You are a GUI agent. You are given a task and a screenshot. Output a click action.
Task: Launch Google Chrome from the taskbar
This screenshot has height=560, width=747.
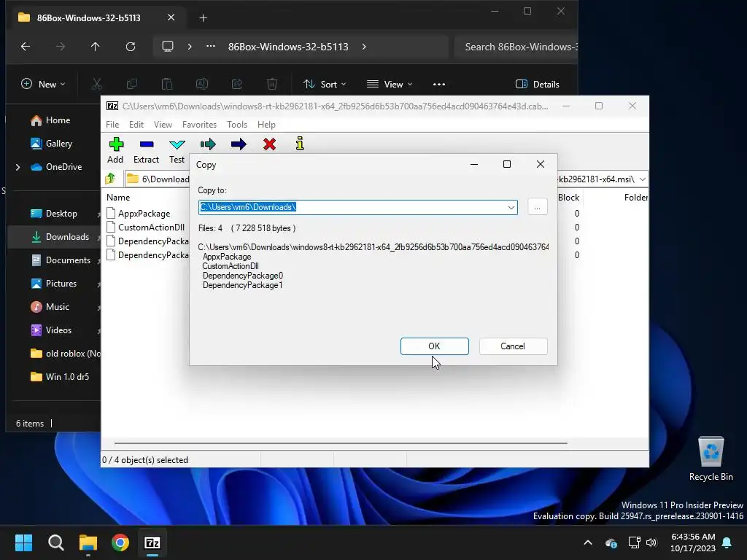point(120,542)
